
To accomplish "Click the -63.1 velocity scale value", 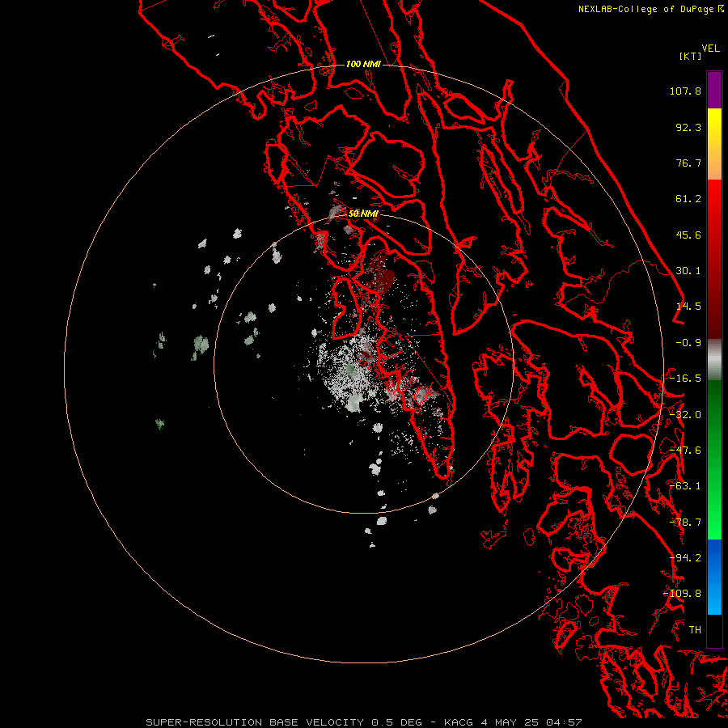I will [685, 486].
